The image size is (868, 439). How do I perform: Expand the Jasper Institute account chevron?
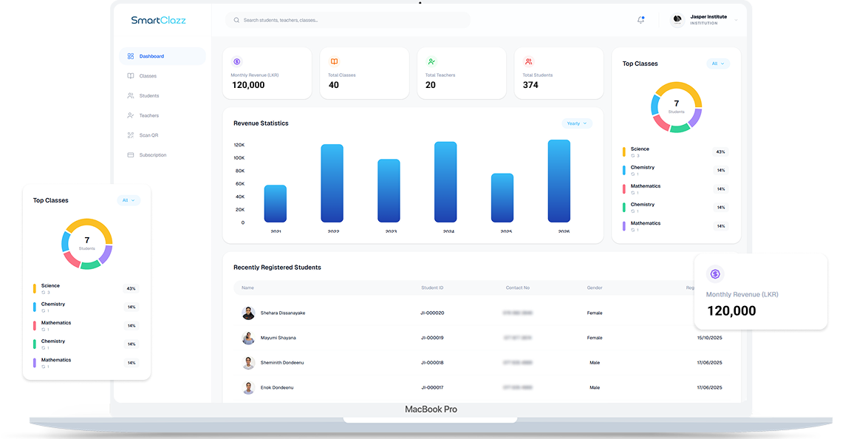(736, 20)
